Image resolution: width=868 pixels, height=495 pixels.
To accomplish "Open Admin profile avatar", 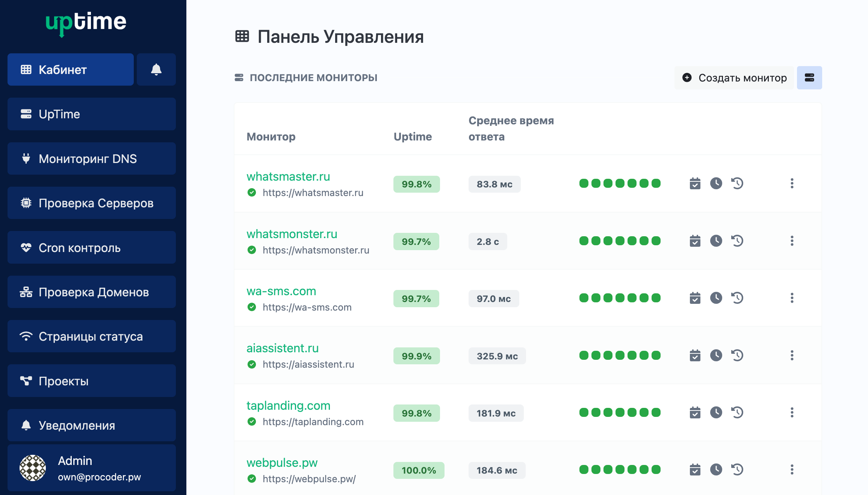I will coord(33,468).
